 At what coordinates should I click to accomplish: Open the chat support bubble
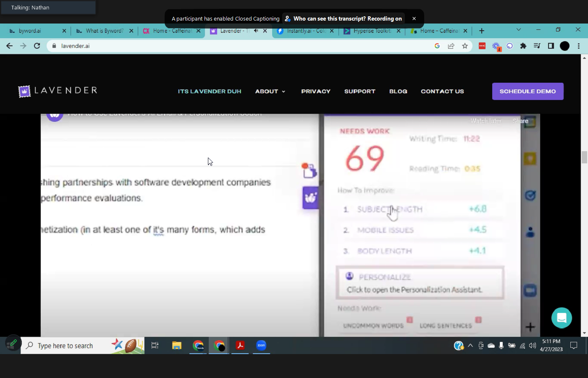coord(562,318)
